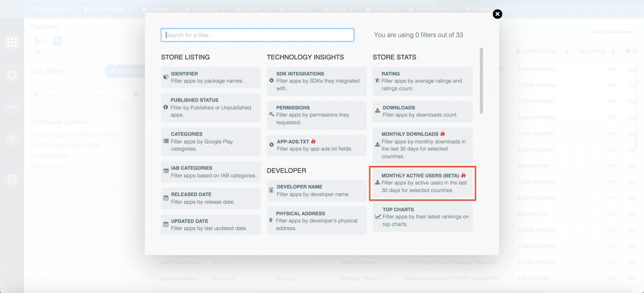
Task: Click the star icon in left sidebar
Action: tap(11, 75)
